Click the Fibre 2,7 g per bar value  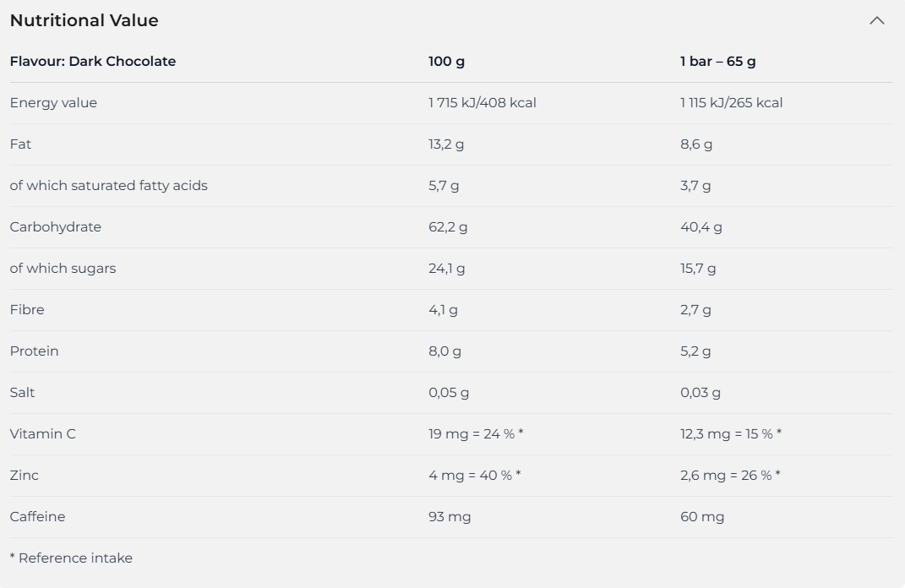click(695, 310)
